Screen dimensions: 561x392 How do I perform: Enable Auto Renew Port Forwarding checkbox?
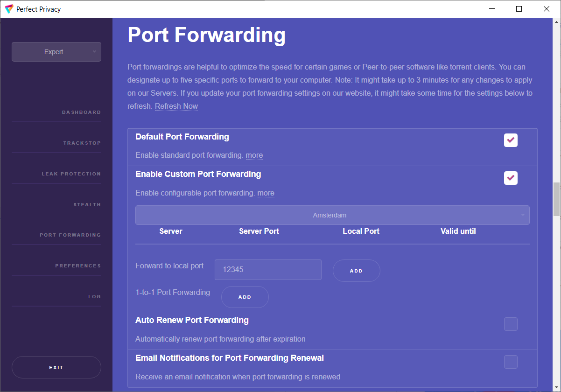click(x=511, y=324)
